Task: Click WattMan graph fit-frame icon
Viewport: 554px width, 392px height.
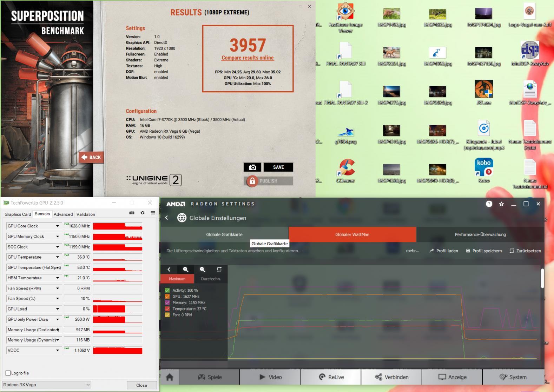Action: tap(219, 270)
